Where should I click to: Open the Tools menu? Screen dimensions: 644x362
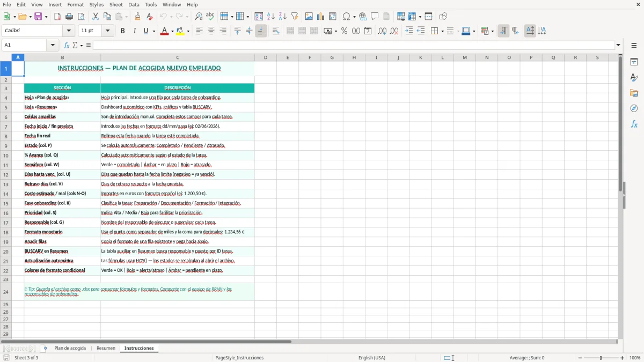151,4
